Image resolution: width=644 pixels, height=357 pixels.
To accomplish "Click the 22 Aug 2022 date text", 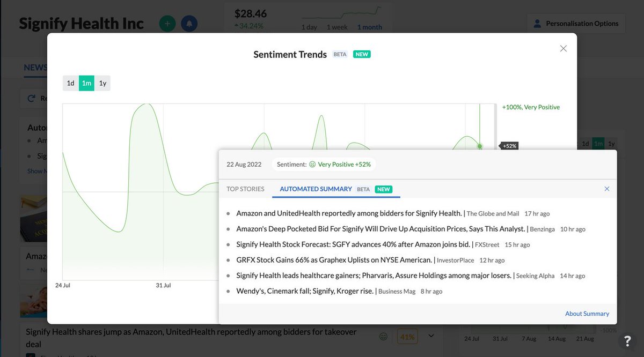I will pos(244,165).
